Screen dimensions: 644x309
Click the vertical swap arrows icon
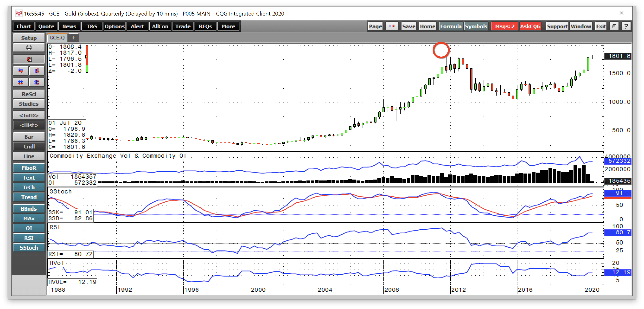tap(37, 71)
